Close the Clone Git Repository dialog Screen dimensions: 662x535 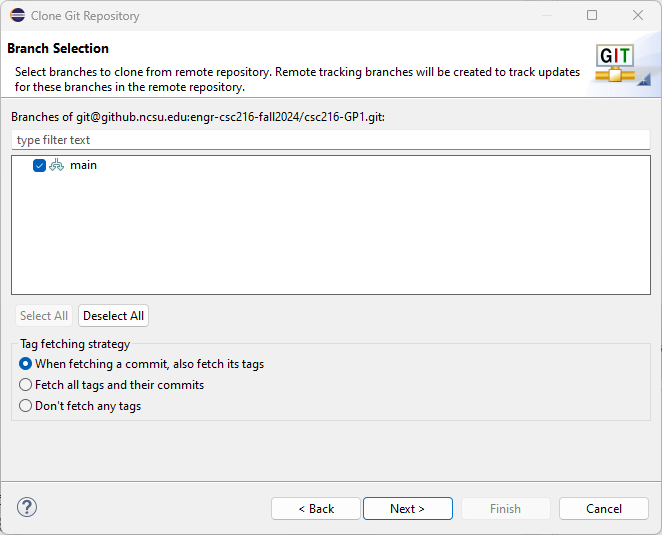pyautogui.click(x=638, y=15)
